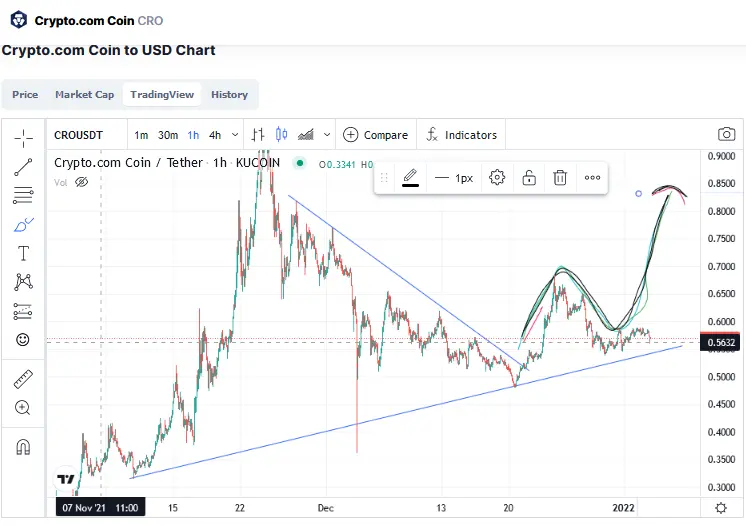Switch to the 30m interval
This screenshot has width=746, height=526.
(168, 135)
